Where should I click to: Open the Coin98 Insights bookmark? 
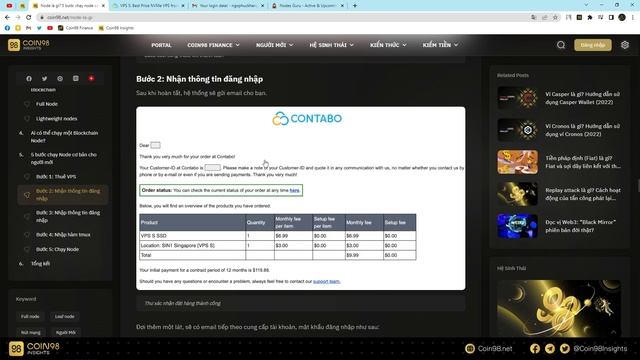point(116,28)
